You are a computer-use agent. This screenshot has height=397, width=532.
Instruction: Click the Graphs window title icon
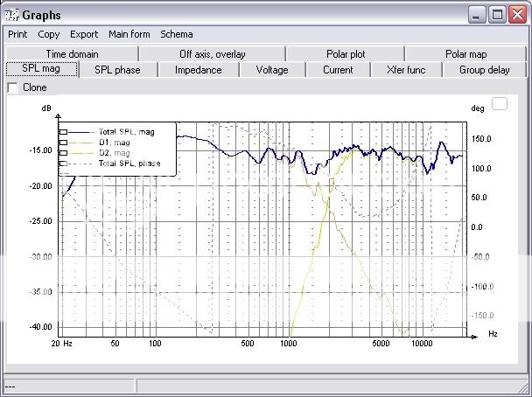coord(11,13)
